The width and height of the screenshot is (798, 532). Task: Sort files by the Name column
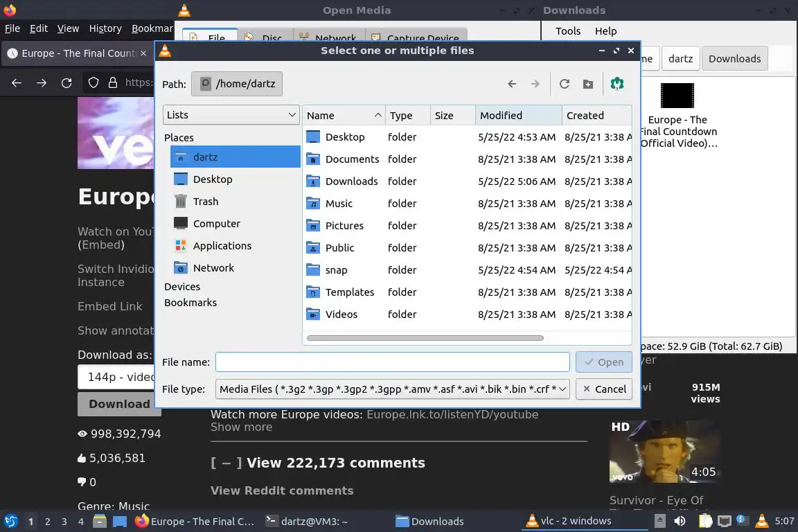344,116
